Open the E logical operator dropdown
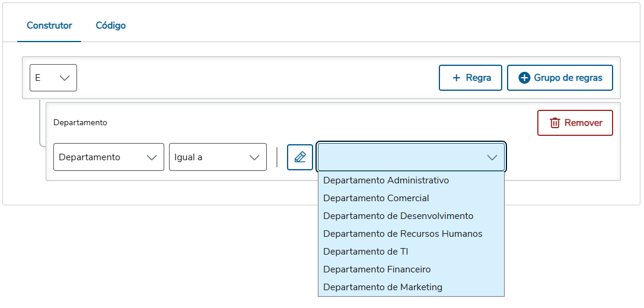The width and height of the screenshot is (644, 308). point(53,78)
